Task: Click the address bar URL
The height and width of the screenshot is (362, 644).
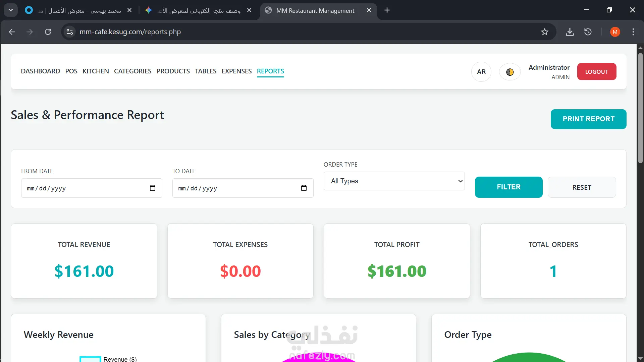Action: (x=130, y=32)
